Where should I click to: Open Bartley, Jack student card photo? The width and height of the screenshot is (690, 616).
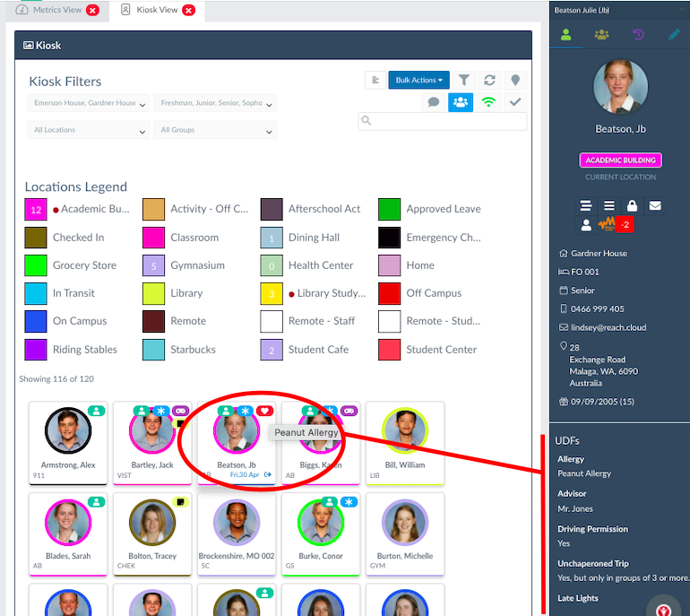pos(152,430)
